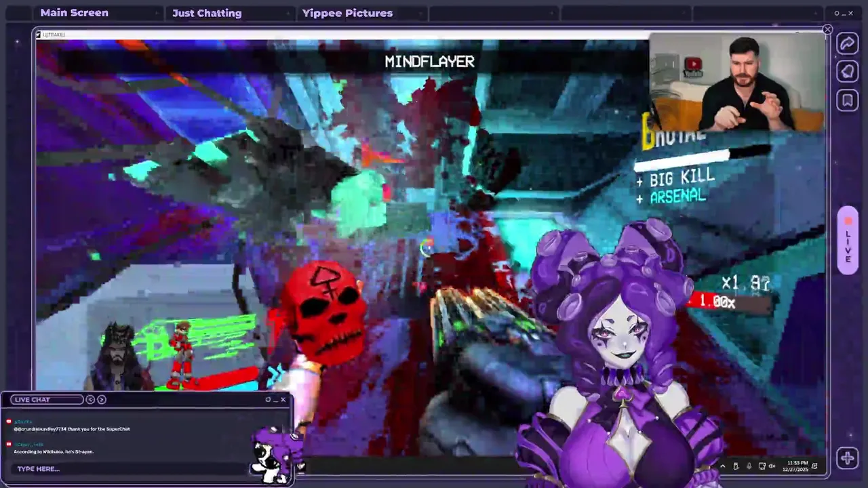Click the bookmark icon in right sidebar

[847, 100]
